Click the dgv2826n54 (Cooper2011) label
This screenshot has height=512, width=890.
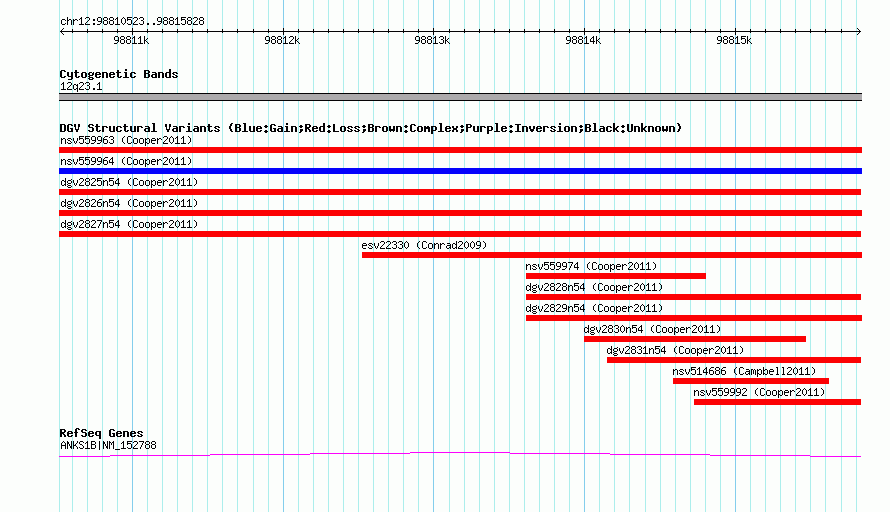click(129, 203)
